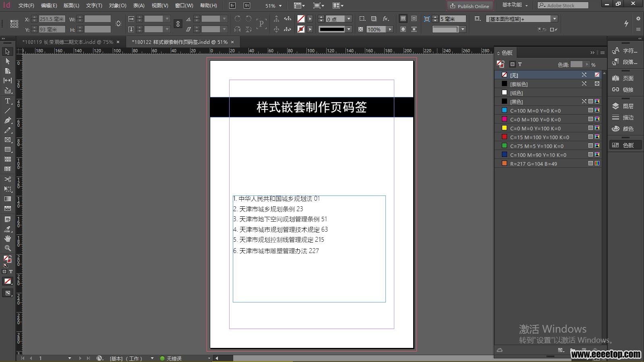Open the Layers (图层) panel

(625, 106)
